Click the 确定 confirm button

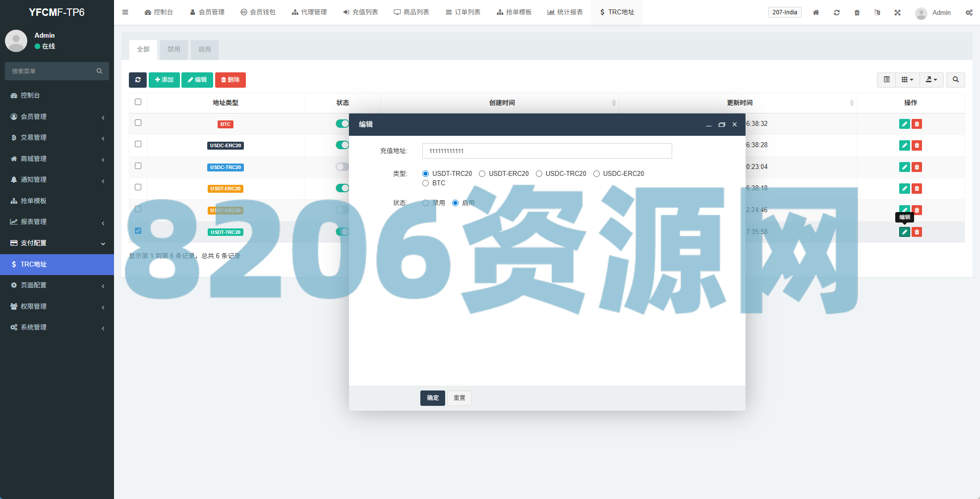[x=432, y=398]
